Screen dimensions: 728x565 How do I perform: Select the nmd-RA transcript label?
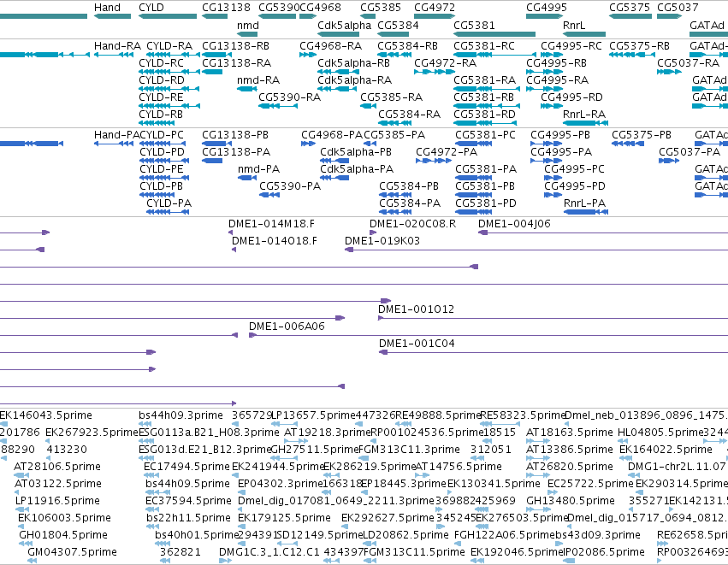click(258, 80)
